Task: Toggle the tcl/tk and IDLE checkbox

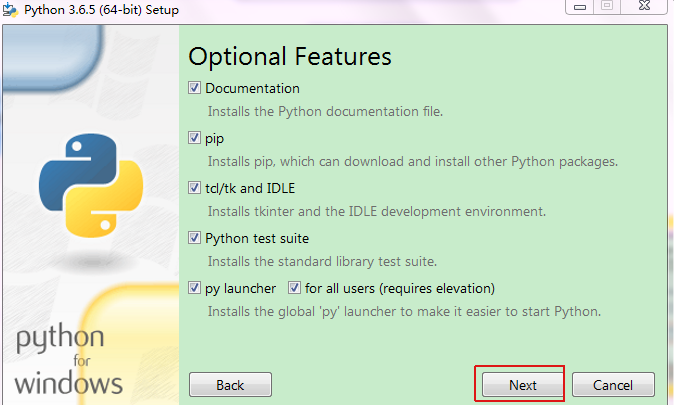Action: tap(194, 188)
